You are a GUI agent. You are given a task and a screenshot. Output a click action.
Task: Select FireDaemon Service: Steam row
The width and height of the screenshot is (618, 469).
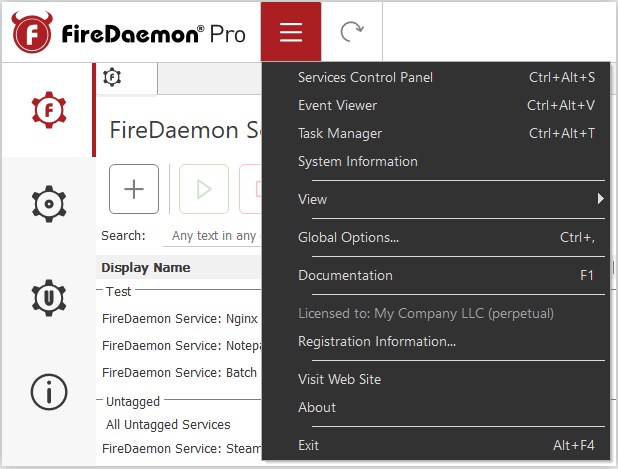pos(179,449)
